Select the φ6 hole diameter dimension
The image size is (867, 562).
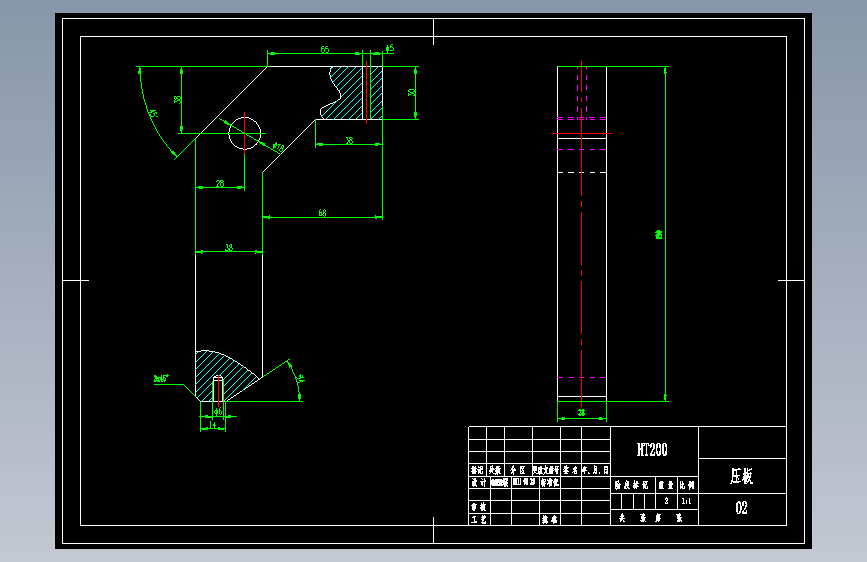tap(218, 412)
